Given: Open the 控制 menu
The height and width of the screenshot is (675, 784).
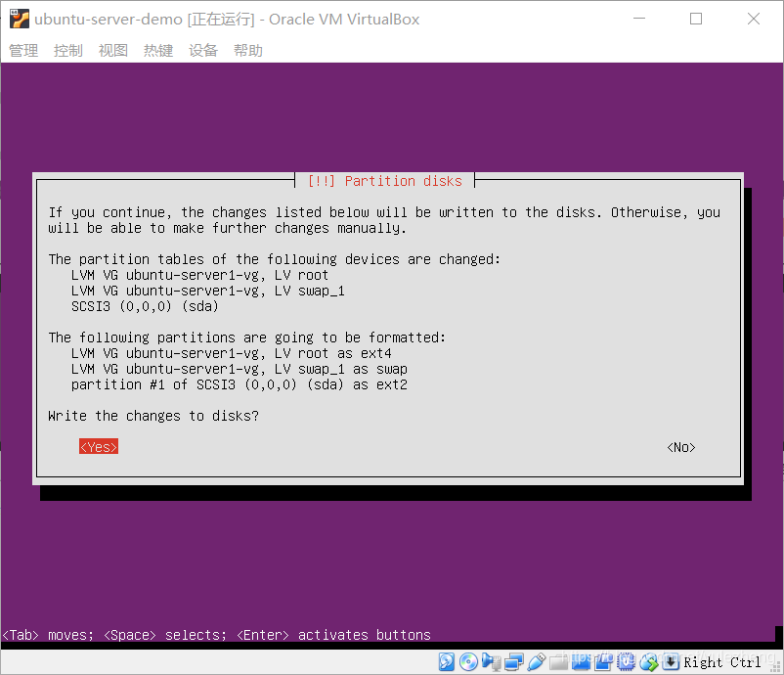Looking at the screenshot, I should [68, 51].
